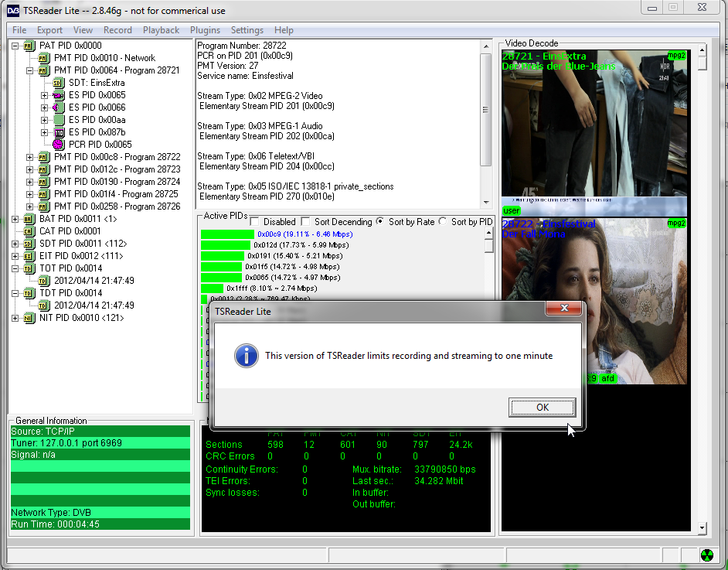Click the PMT PID 0x0010 Network icon
The image size is (728, 570).
(x=43, y=58)
